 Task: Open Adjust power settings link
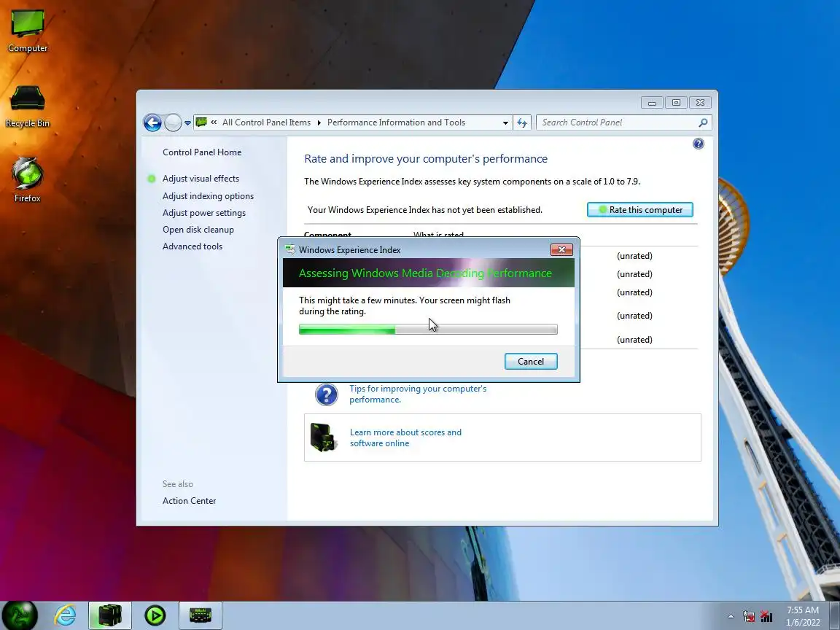click(x=204, y=213)
